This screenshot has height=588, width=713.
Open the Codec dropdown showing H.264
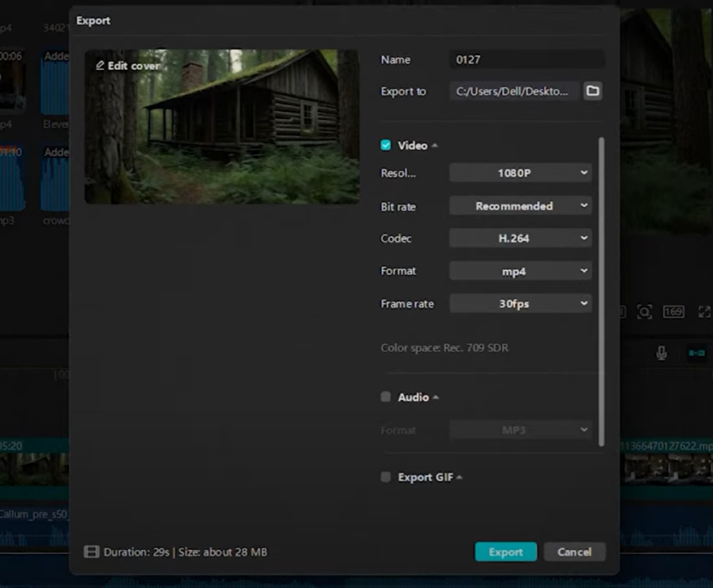520,238
